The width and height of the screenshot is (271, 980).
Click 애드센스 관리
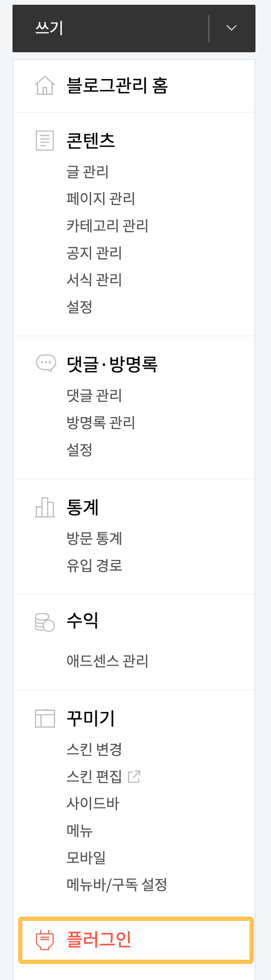pos(108,661)
